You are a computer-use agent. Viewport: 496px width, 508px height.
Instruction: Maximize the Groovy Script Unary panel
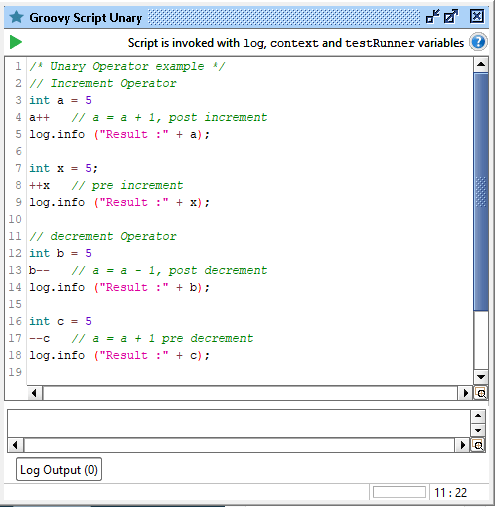[451, 16]
